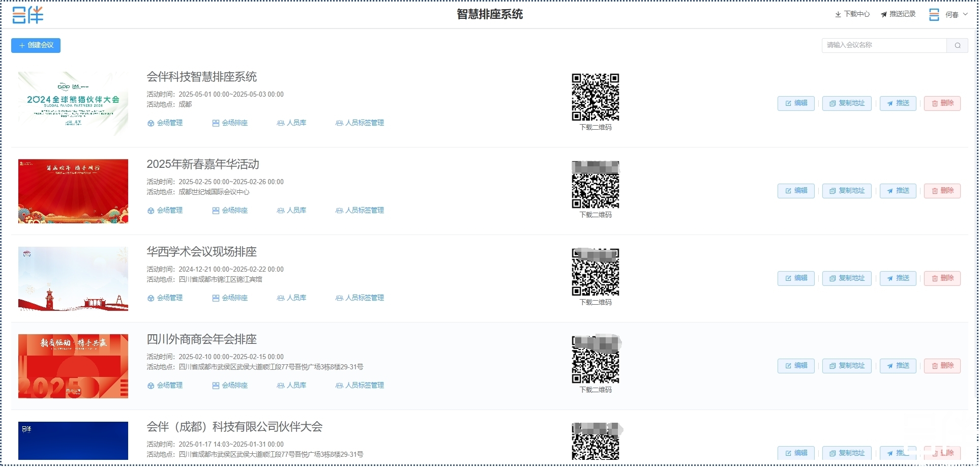Screen dimensions: 980x468
Task: Click the 会伴 logo at top left
Action: coord(27,15)
